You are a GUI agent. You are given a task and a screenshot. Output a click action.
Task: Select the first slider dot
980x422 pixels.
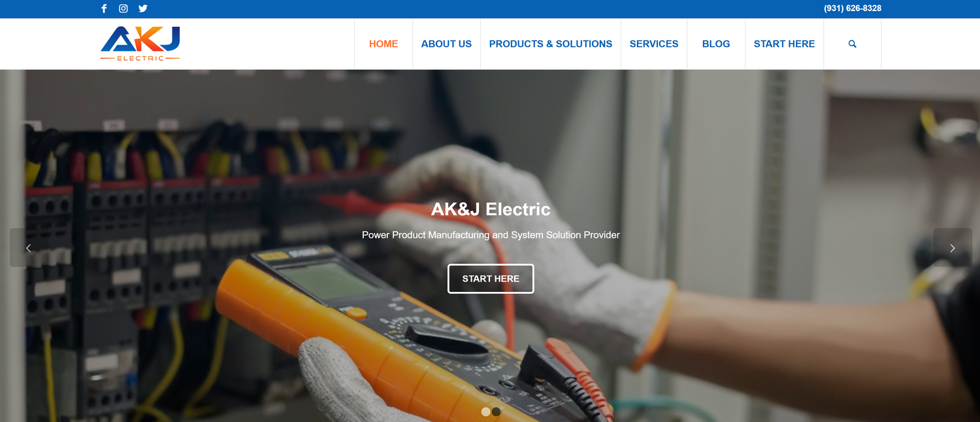(485, 412)
